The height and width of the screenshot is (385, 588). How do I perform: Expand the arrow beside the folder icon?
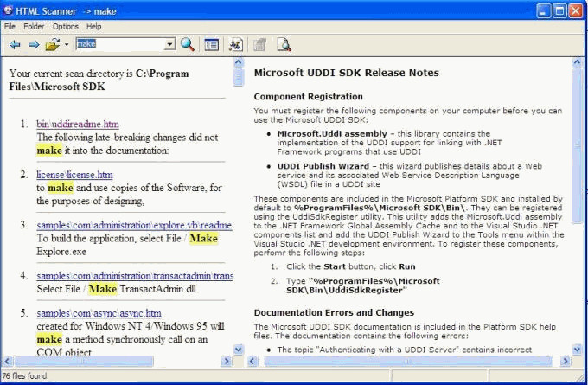tap(67, 45)
